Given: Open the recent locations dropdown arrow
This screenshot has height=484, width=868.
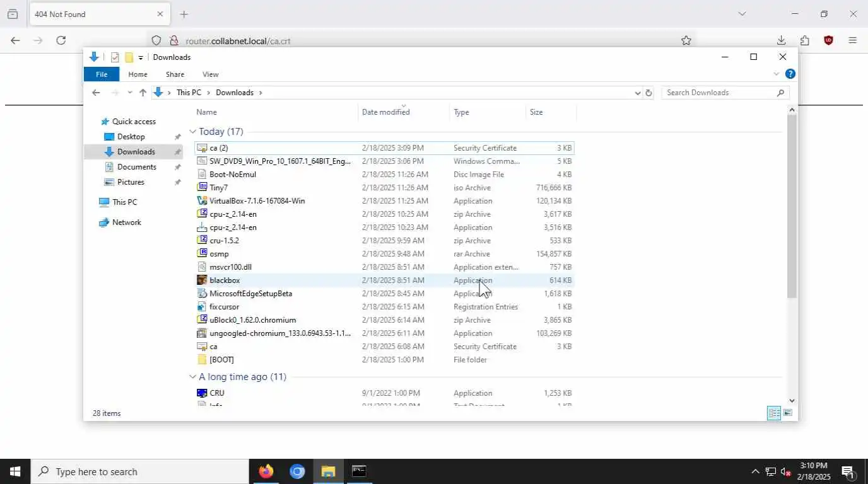Looking at the screenshot, I should point(129,93).
